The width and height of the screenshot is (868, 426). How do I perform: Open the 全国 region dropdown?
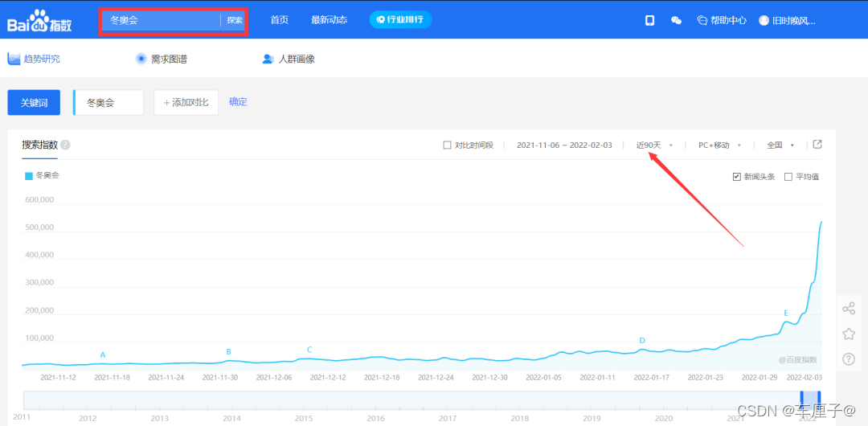780,145
